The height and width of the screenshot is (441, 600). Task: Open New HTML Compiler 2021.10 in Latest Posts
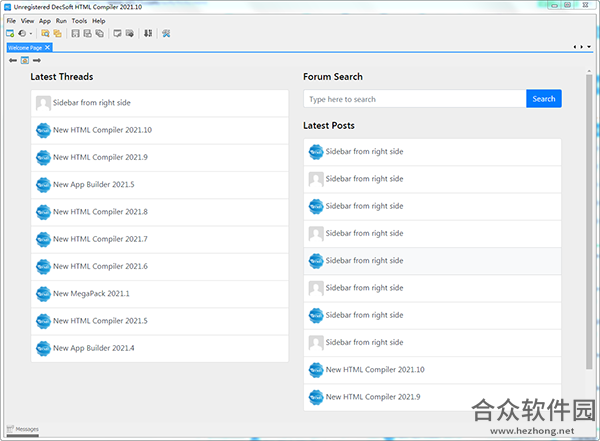[x=432, y=370]
